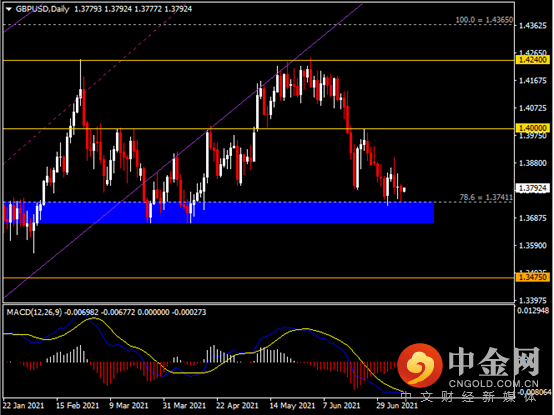Click the CNGOLD.COM.CN watermark link

(x=494, y=384)
